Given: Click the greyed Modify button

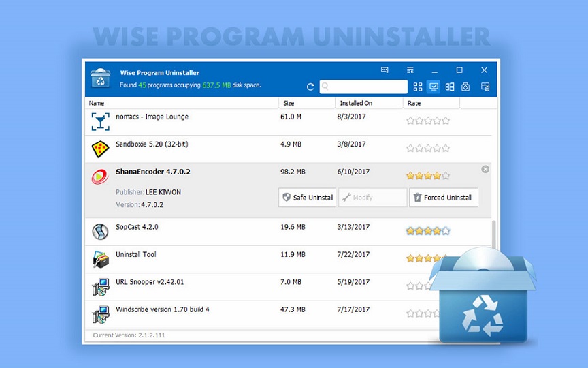Looking at the screenshot, I should pyautogui.click(x=373, y=198).
